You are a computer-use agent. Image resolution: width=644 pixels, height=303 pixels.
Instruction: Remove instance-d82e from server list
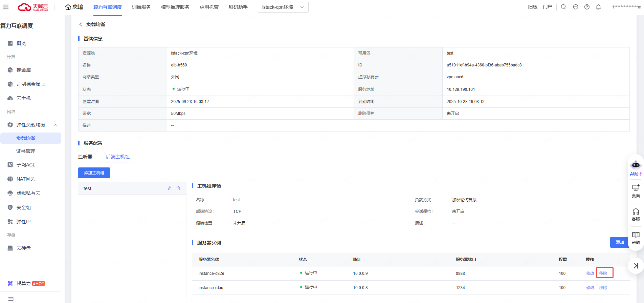pos(603,273)
